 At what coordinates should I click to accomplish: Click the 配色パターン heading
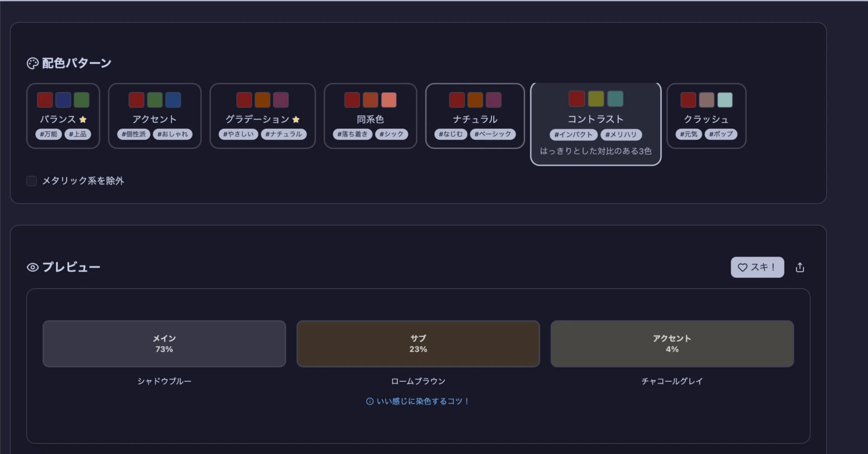pyautogui.click(x=77, y=63)
